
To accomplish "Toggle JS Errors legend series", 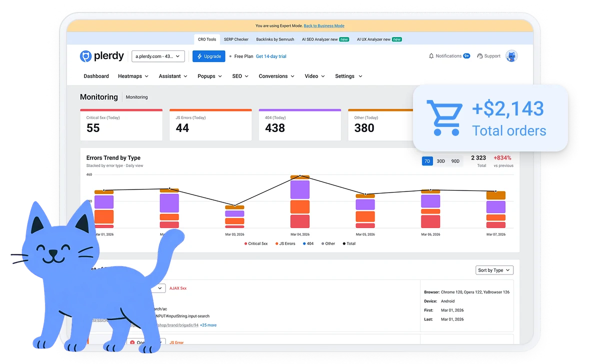I will pyautogui.click(x=285, y=243).
